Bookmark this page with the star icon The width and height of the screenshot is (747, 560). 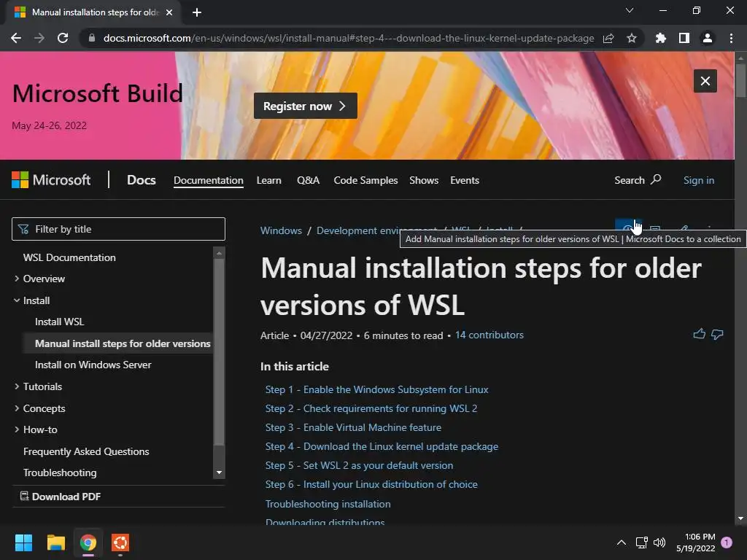point(631,38)
